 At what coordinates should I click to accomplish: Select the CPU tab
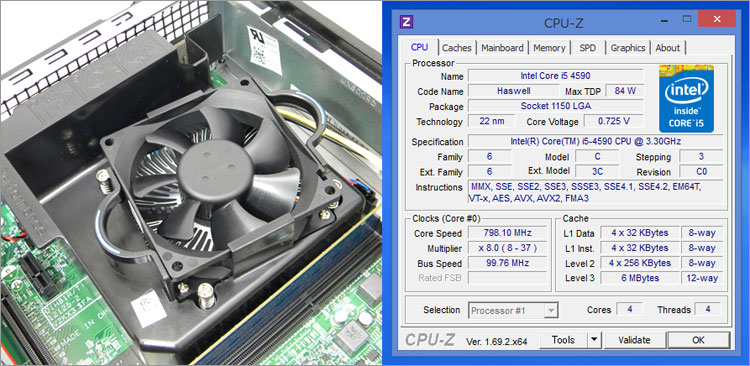click(419, 47)
